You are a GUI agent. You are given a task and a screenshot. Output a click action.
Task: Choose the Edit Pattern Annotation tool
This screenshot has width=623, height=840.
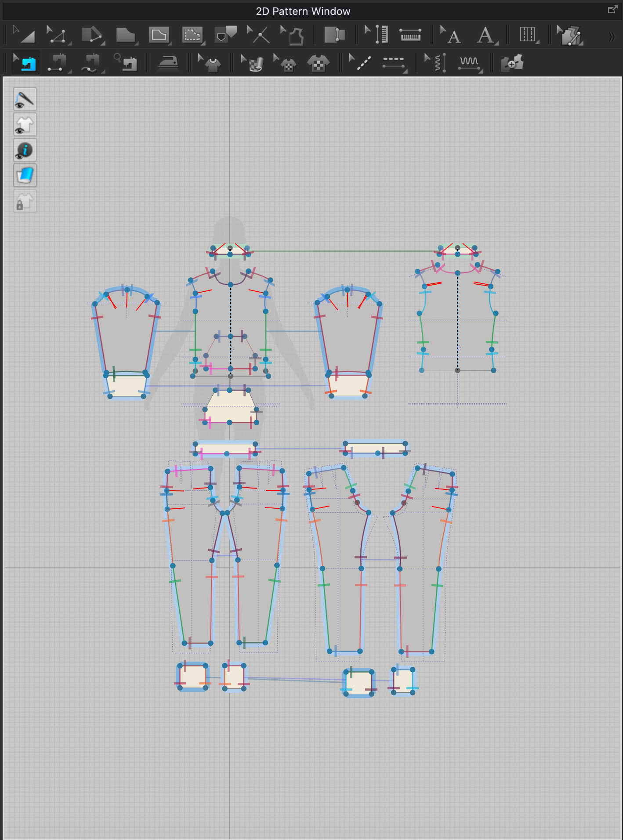pyautogui.click(x=450, y=35)
